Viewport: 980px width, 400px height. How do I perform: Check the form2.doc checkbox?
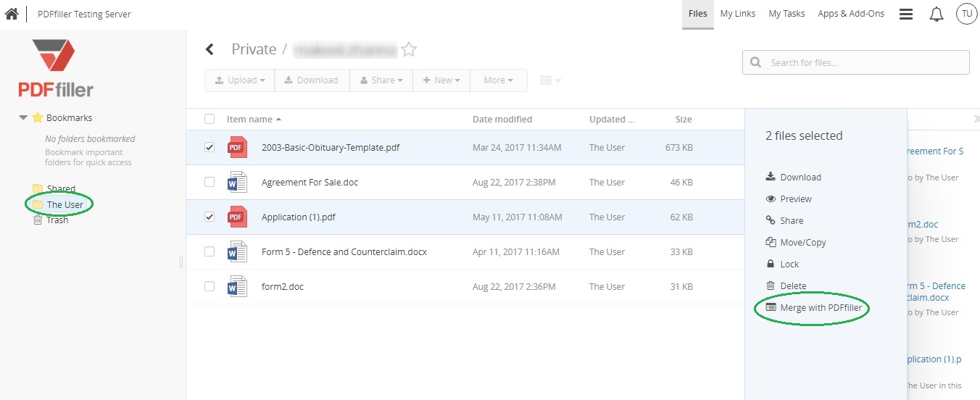click(x=209, y=286)
